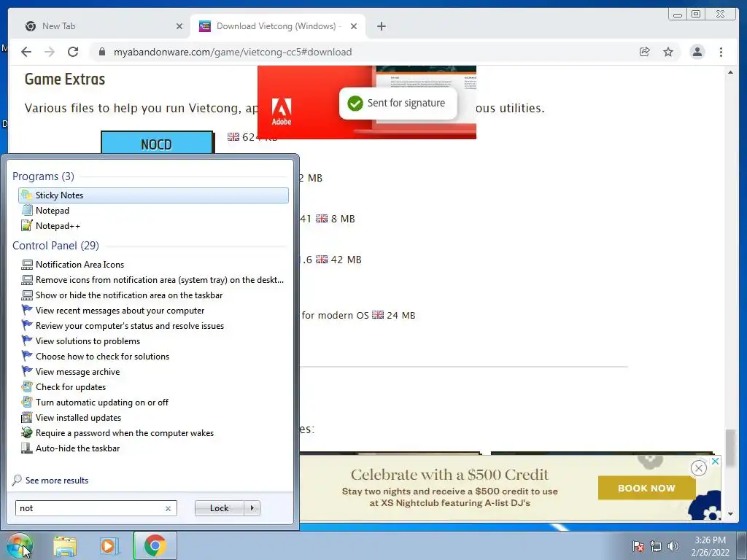Expand the shutdown options arrow next to Lock
Image resolution: width=747 pixels, height=560 pixels.
[252, 508]
